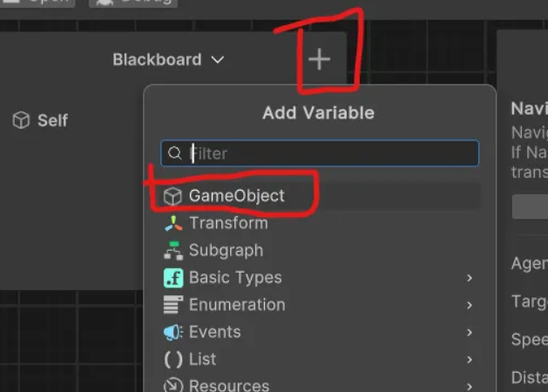The width and height of the screenshot is (548, 392).
Task: Click the Subgraph icon
Action: tap(173, 250)
